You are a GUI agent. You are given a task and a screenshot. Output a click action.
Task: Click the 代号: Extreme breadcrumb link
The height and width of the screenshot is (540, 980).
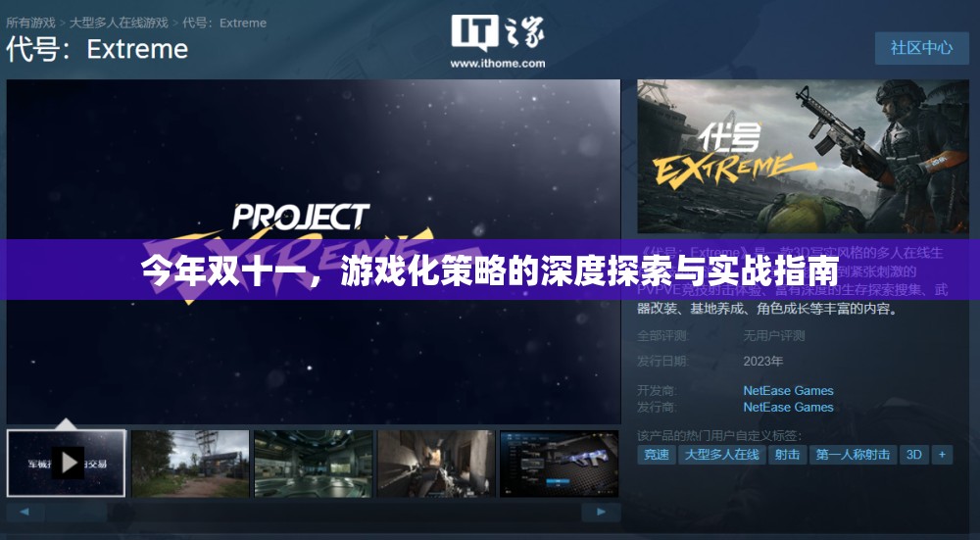(224, 24)
